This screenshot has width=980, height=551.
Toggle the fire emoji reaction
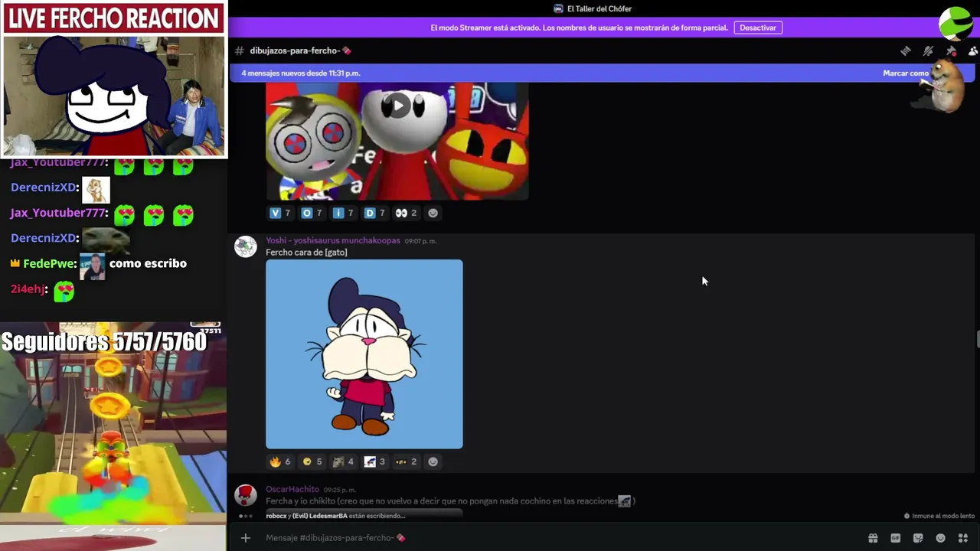coord(279,461)
